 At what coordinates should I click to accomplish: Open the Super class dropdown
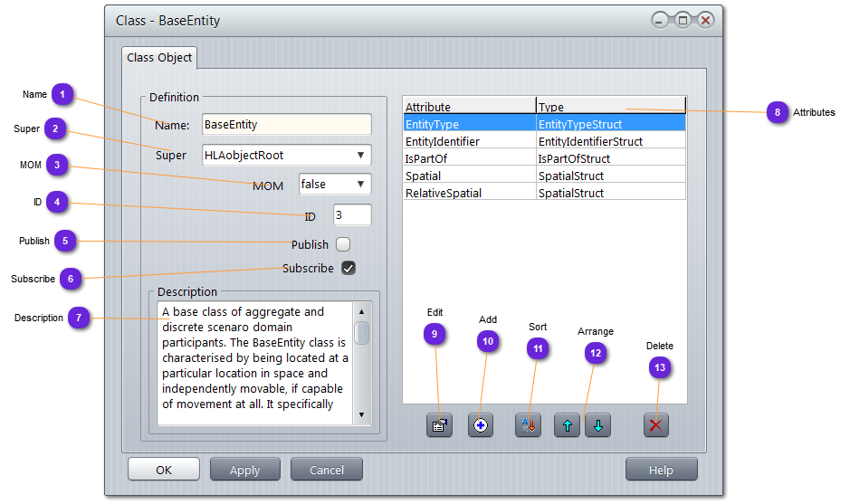click(x=286, y=155)
